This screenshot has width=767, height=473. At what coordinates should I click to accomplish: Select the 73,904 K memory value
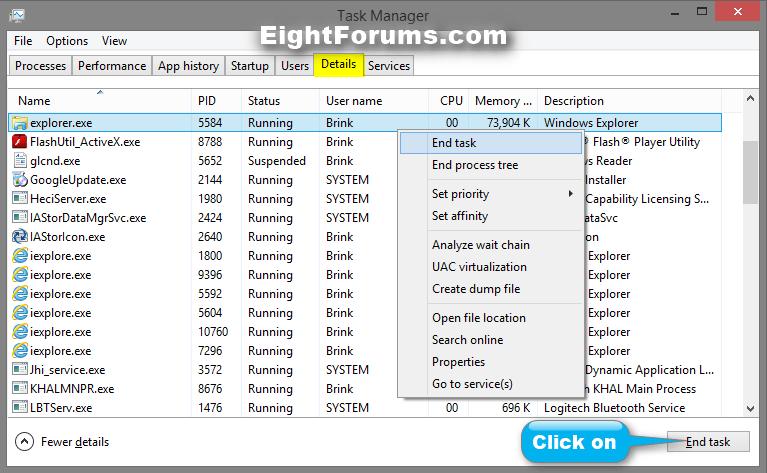tap(509, 123)
